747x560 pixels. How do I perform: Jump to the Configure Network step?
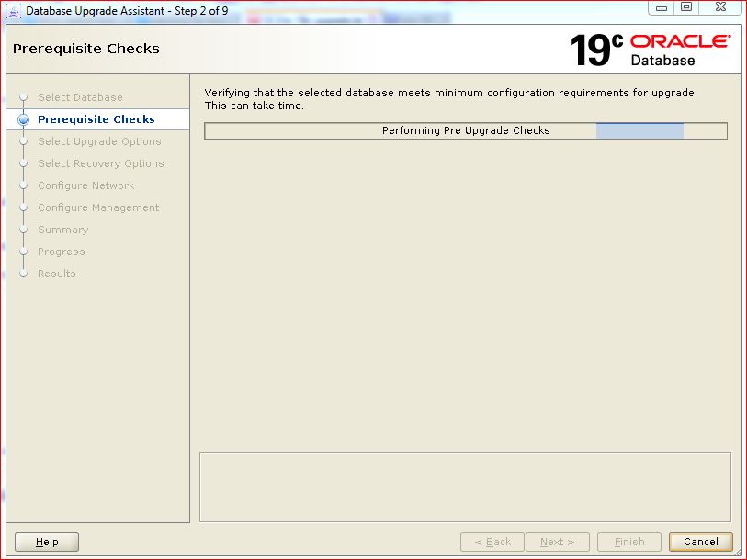coord(85,185)
